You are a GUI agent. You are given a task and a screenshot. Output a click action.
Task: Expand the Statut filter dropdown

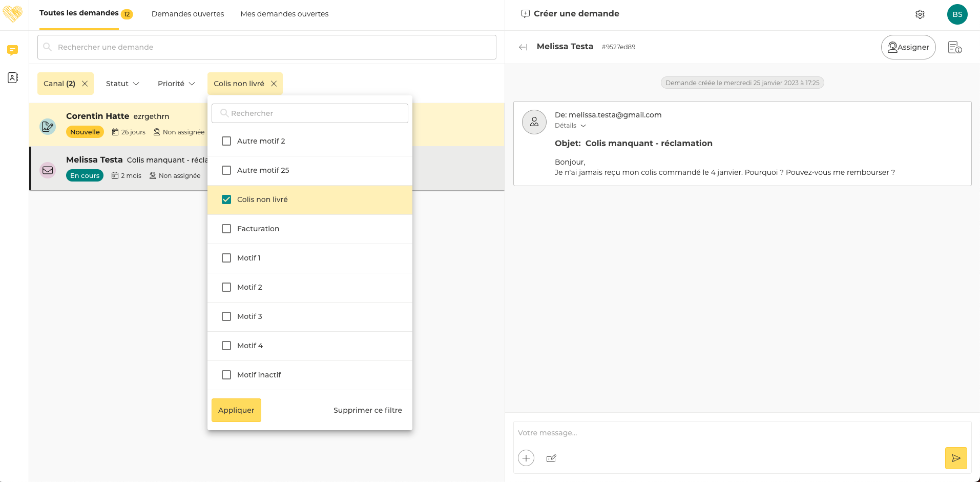(122, 84)
